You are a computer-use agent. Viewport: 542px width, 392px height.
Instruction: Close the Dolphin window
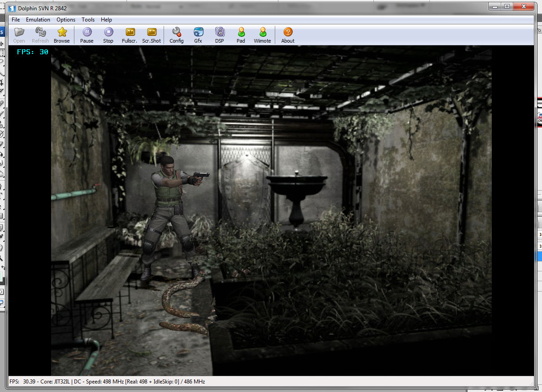coord(523,6)
